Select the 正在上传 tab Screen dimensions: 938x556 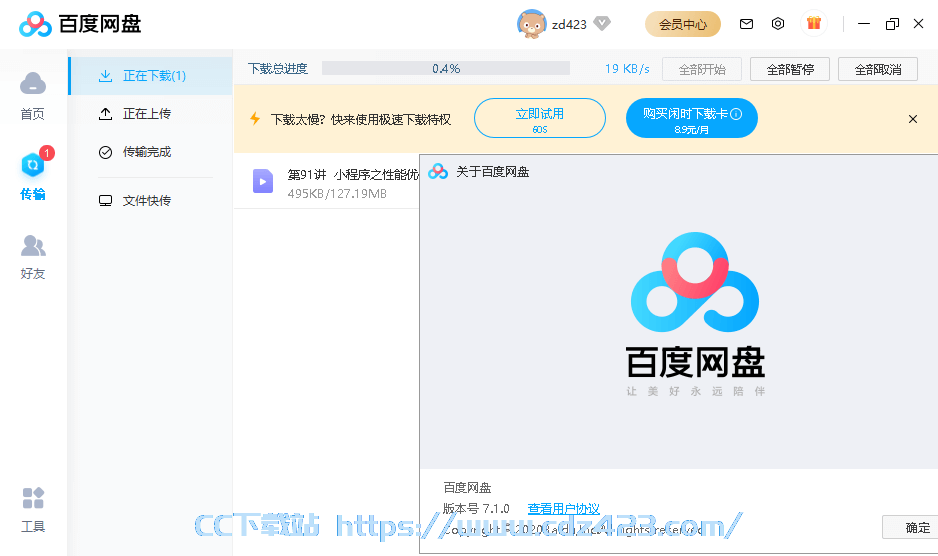click(x=151, y=114)
